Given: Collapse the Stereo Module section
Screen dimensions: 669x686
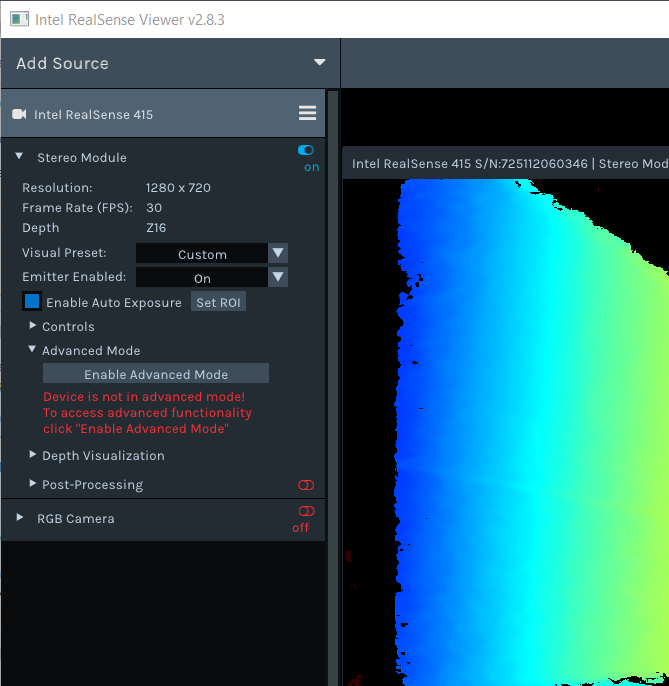Looking at the screenshot, I should [x=19, y=156].
